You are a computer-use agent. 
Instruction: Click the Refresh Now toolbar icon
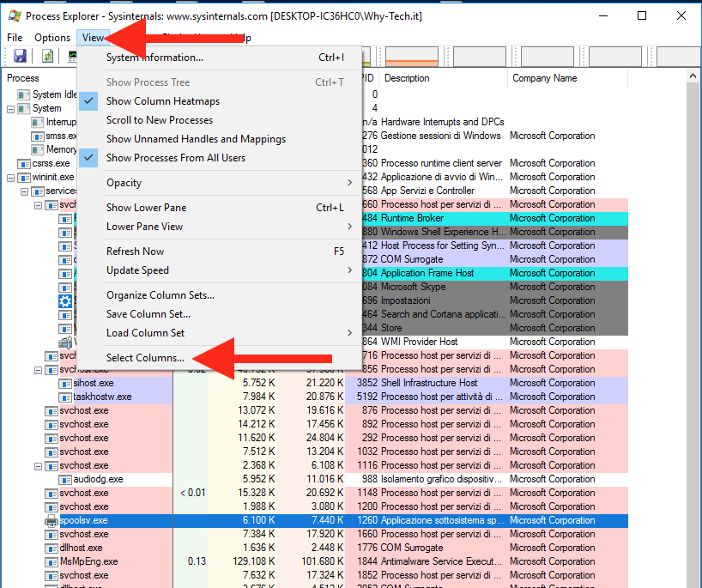47,56
